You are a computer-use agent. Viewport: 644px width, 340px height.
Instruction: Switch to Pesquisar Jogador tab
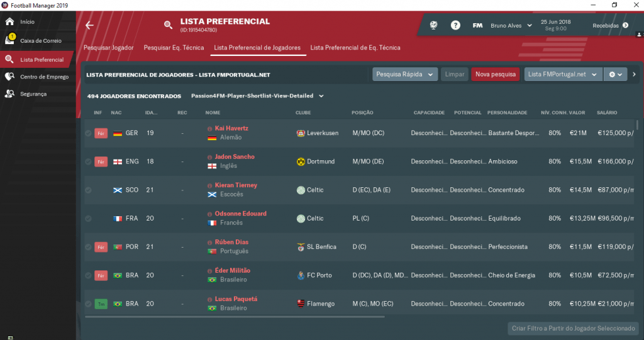coord(108,48)
